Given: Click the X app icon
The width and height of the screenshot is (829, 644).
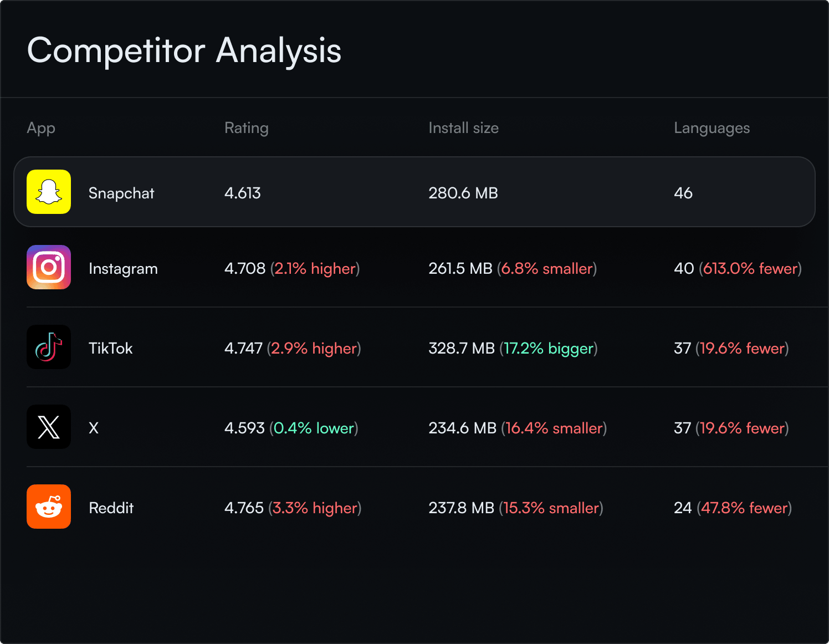Looking at the screenshot, I should pos(49,427).
